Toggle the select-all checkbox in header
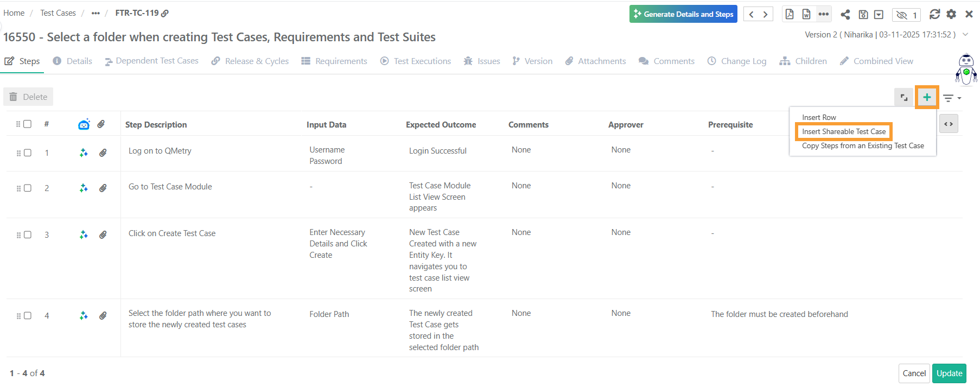Image resolution: width=980 pixels, height=387 pixels. [28, 124]
